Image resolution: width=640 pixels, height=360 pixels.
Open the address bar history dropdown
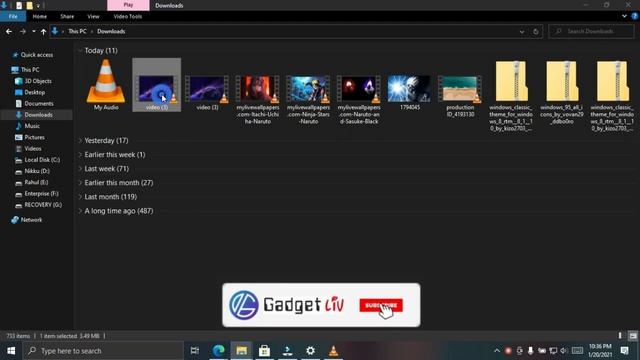[522, 31]
